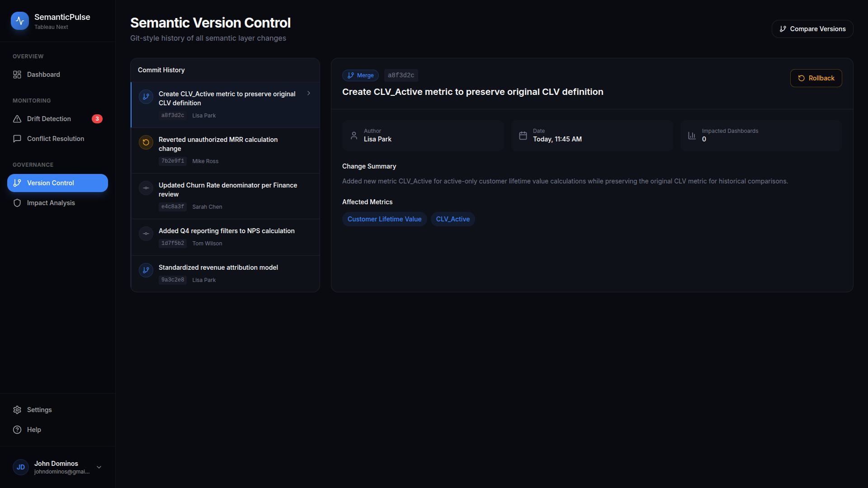Select the CLV_Active metric tag
This screenshot has width=868, height=488.
pyautogui.click(x=453, y=219)
